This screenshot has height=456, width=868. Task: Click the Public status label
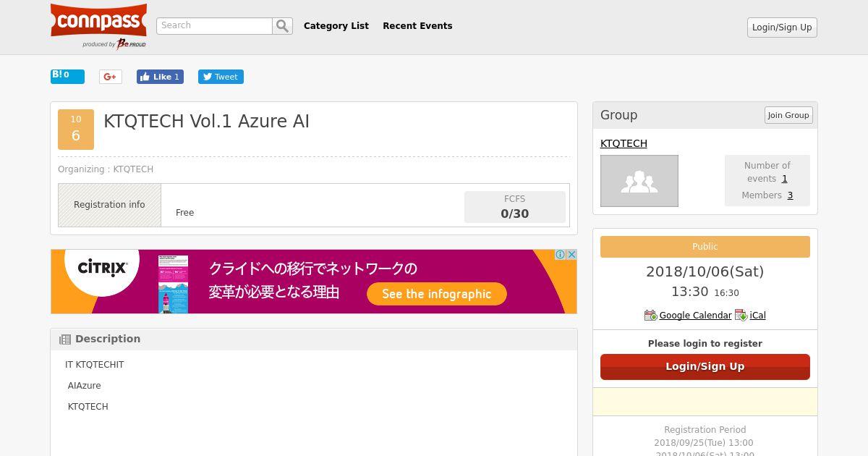tap(705, 247)
